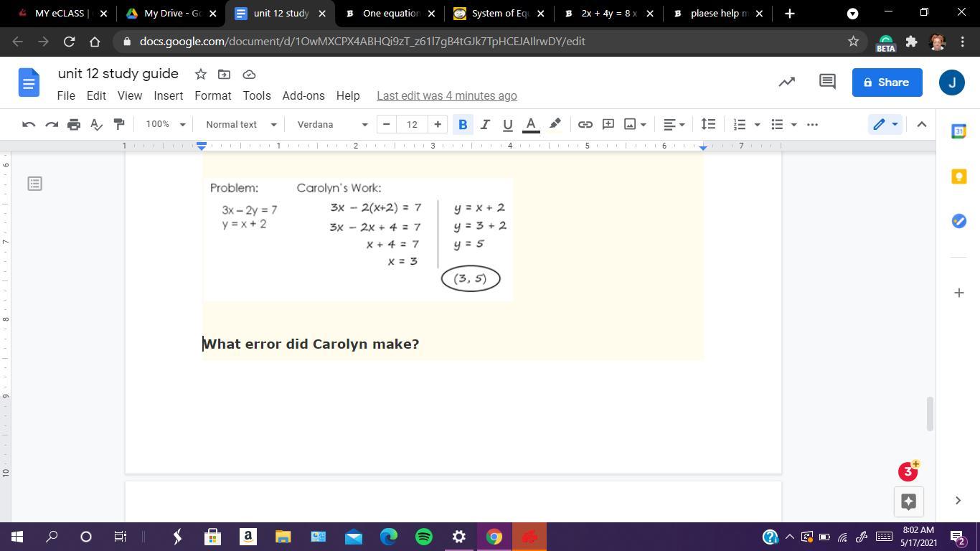Select the Paint format roller tool
Viewport: 980px width, 551px height.
119,124
